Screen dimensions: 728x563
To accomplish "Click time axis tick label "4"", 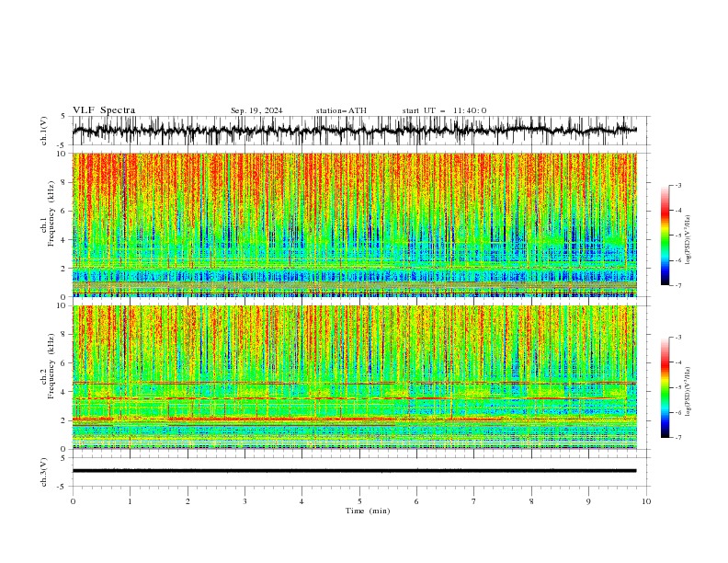I will pyautogui.click(x=301, y=501).
